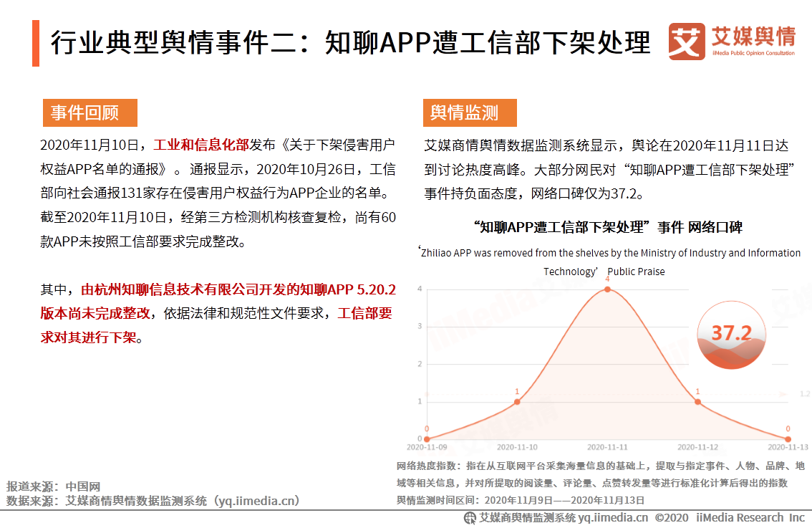
Task: Click the axis label 2020-11-13
Action: (x=788, y=447)
